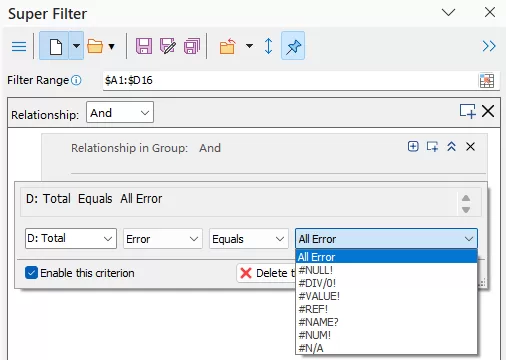The image size is (506, 360).
Task: Click the folder with return arrow icon
Action: 228,46
